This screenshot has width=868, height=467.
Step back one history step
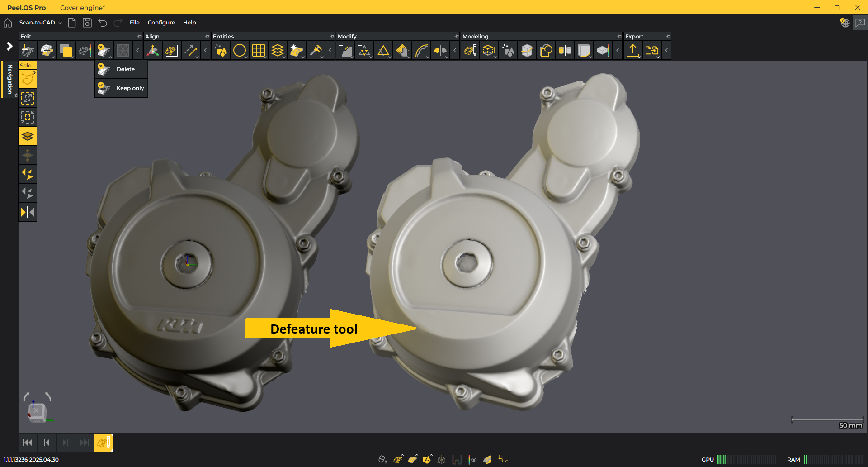(x=47, y=443)
